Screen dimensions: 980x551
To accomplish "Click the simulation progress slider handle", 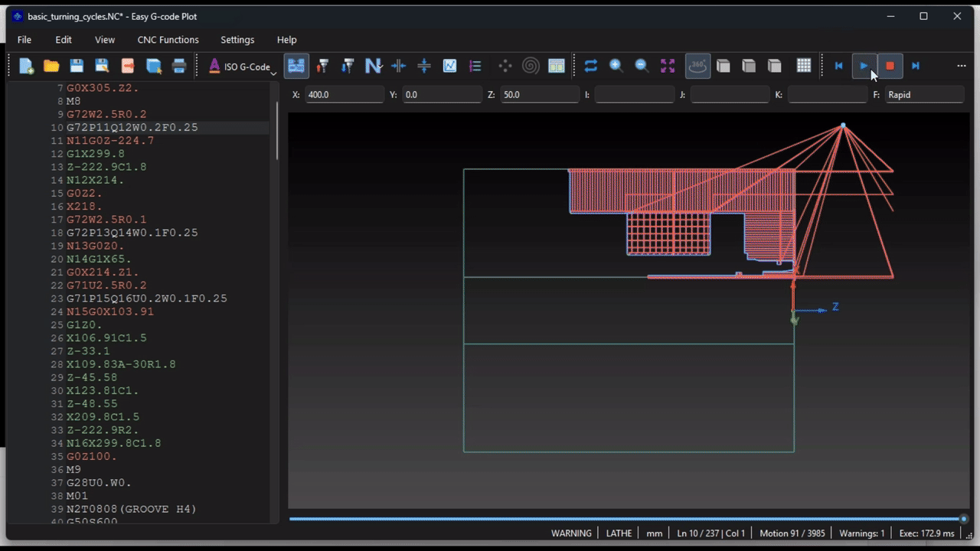I will [x=964, y=519].
